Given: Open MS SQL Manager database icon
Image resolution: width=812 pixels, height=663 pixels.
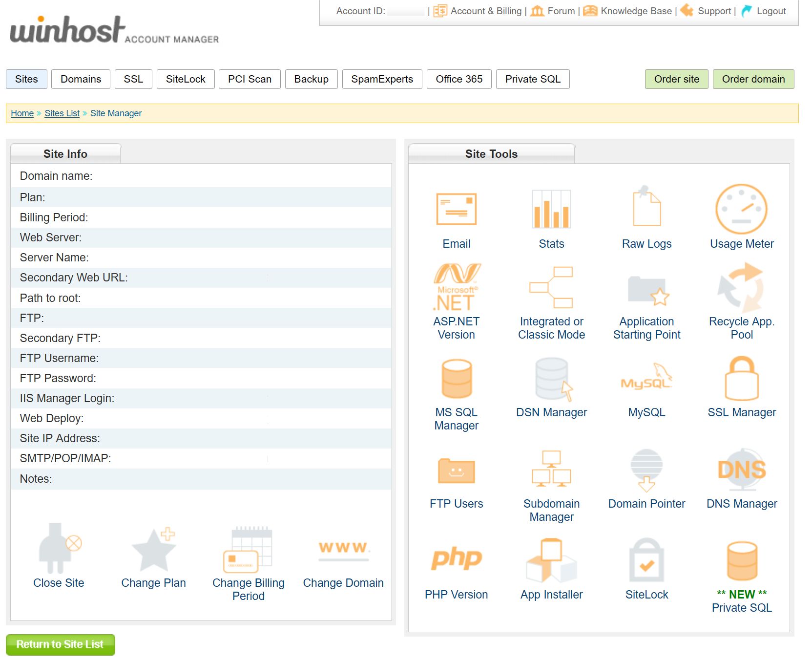Looking at the screenshot, I should point(456,379).
